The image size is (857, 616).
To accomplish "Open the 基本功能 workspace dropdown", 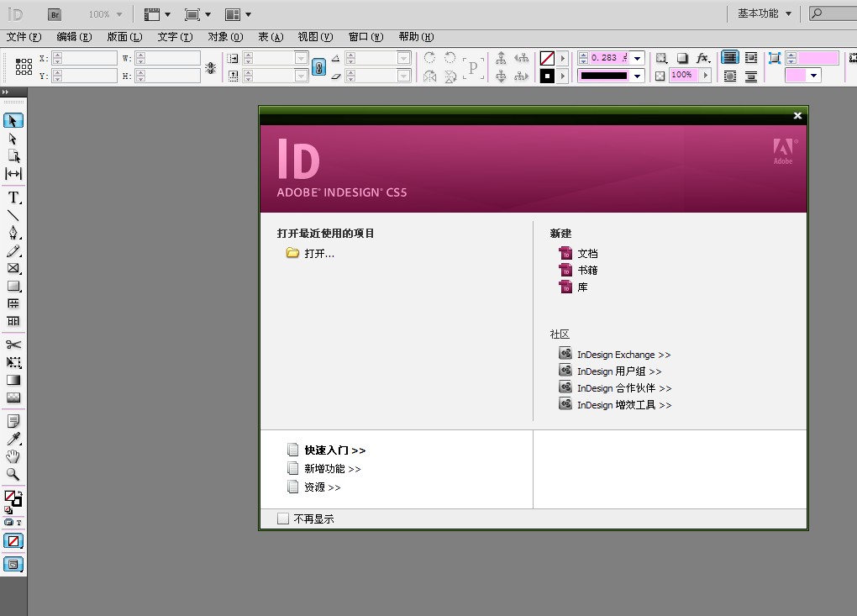I will (x=764, y=13).
